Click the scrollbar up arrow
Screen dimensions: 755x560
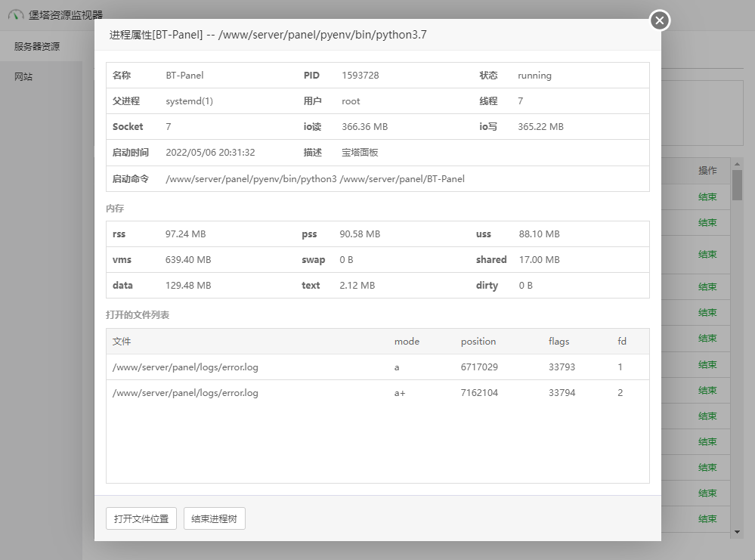738,163
